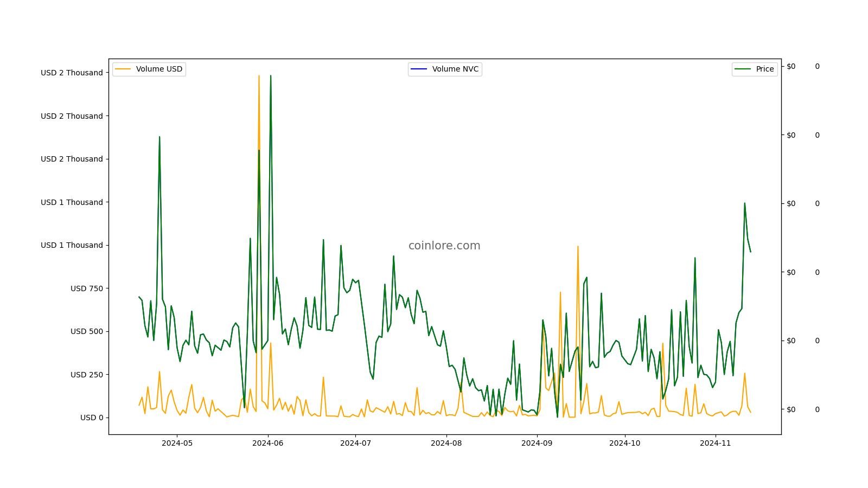Click the Price legend entry
This screenshot has width=868, height=488.
(x=755, y=69)
